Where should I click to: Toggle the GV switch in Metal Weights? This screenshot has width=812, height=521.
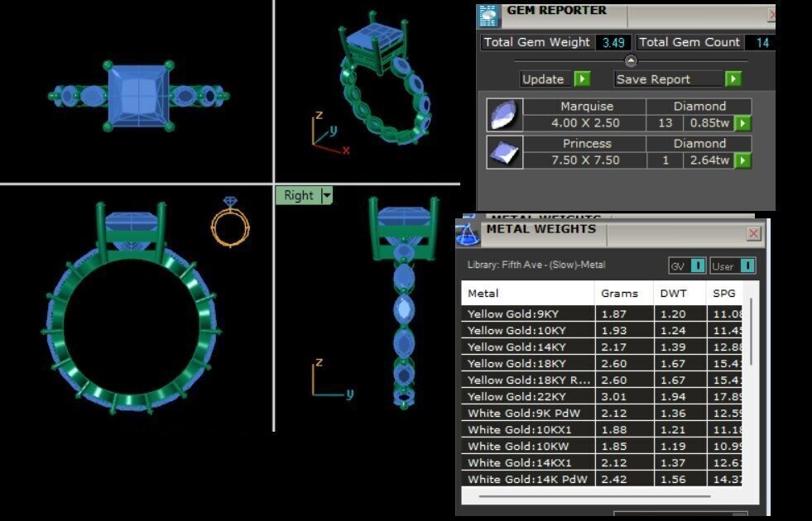[x=687, y=266]
